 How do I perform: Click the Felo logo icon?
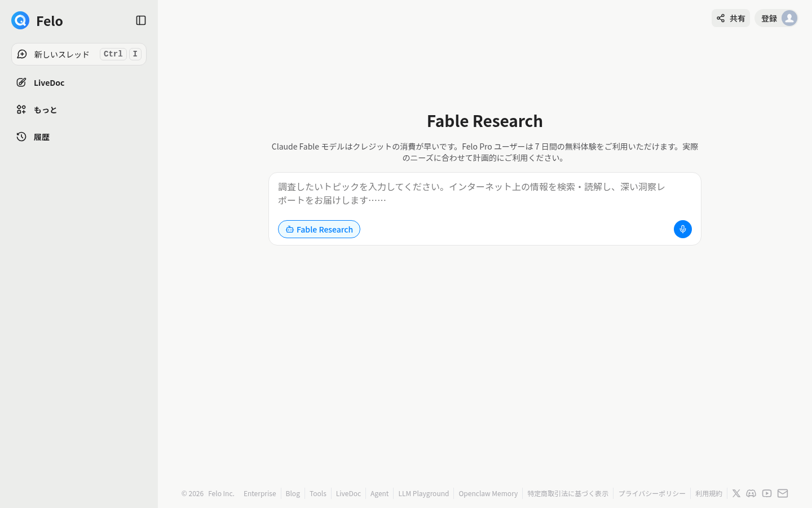[x=20, y=20]
